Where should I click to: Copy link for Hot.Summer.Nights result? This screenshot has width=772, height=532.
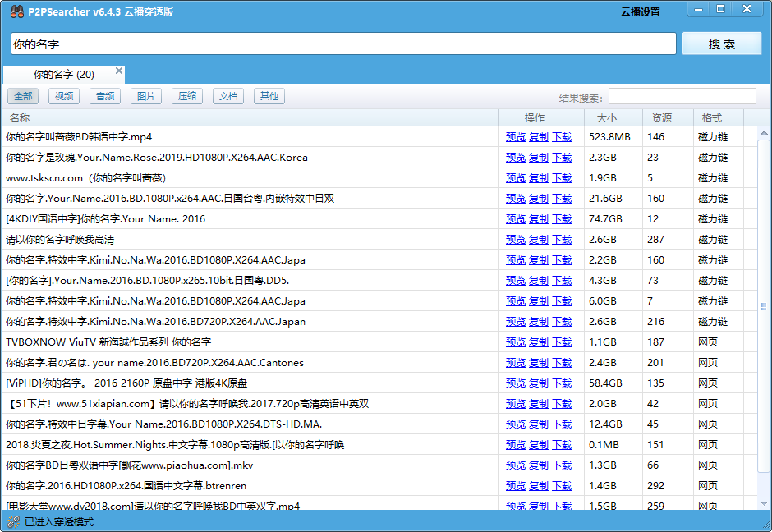[x=539, y=445]
